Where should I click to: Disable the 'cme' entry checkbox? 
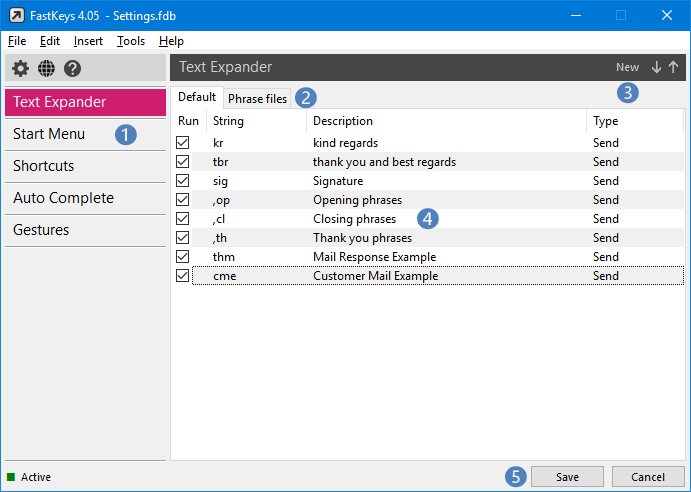pyautogui.click(x=182, y=276)
